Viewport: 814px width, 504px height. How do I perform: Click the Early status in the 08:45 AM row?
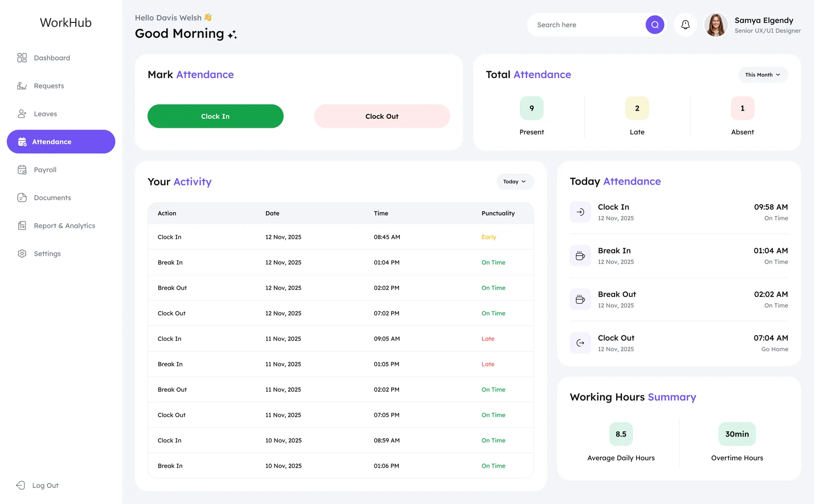[x=489, y=237]
